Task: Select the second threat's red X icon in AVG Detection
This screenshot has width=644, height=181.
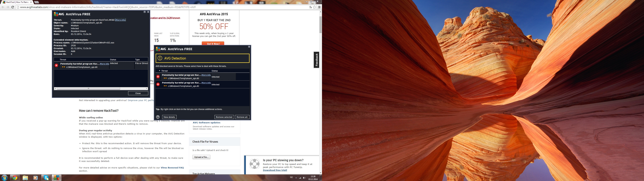Action: [158, 84]
